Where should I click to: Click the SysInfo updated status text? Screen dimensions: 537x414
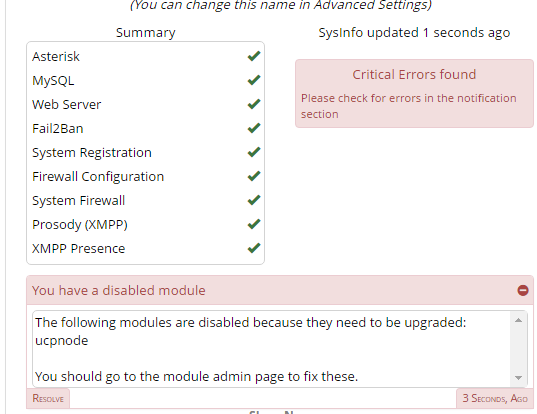coord(414,33)
